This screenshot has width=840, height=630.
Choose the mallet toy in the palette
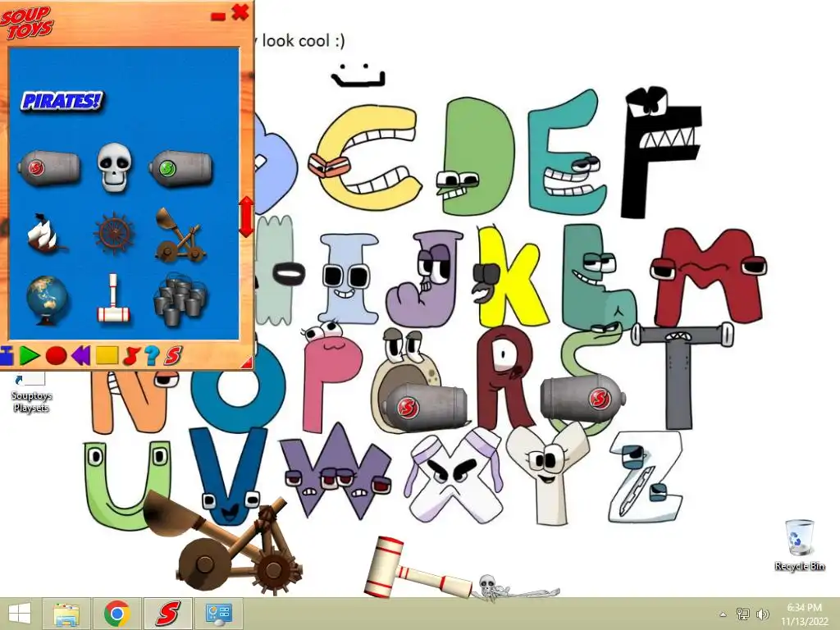(x=113, y=299)
